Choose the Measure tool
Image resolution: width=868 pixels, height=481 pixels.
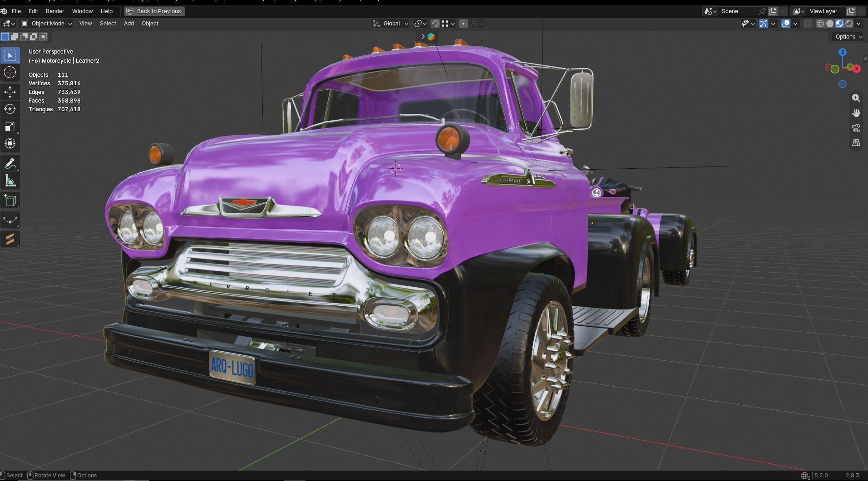point(10,181)
